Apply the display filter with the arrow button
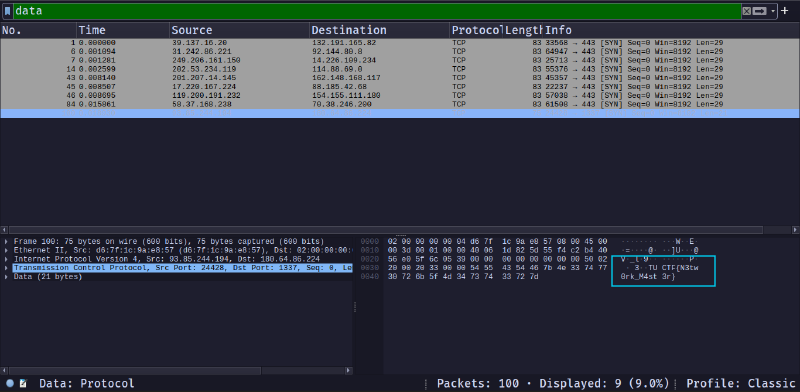The height and width of the screenshot is (392, 800). coord(760,11)
